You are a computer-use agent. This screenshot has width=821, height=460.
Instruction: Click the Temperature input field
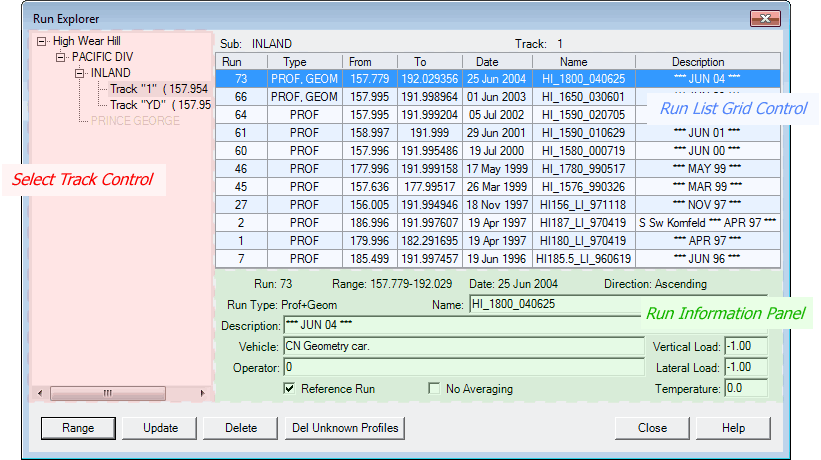tap(745, 388)
